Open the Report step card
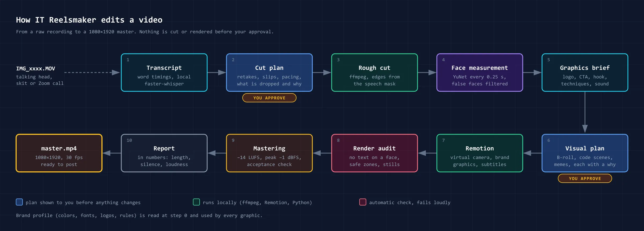 point(164,153)
